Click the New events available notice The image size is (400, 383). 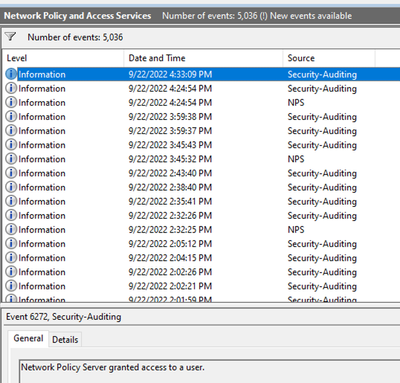pyautogui.click(x=310, y=16)
